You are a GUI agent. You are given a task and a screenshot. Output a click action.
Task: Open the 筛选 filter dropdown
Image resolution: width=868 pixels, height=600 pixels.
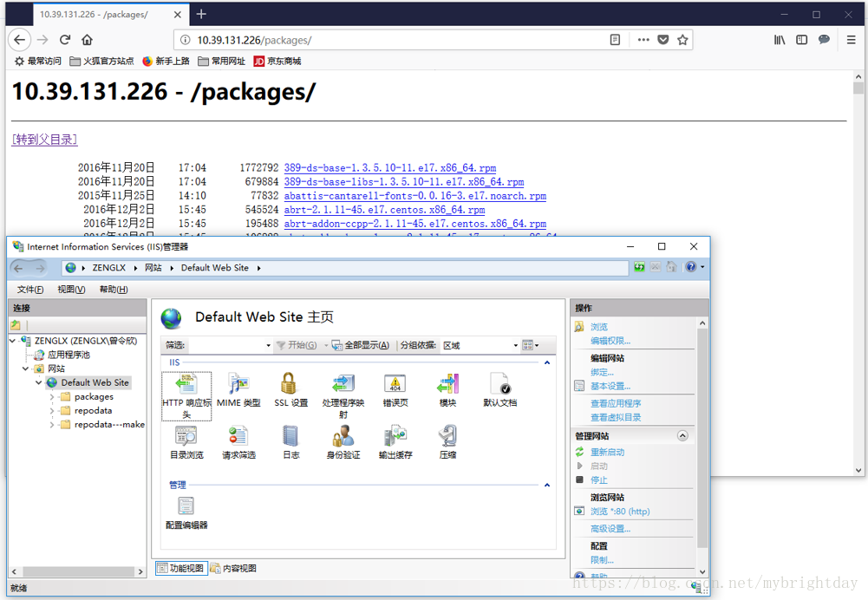pos(230,345)
